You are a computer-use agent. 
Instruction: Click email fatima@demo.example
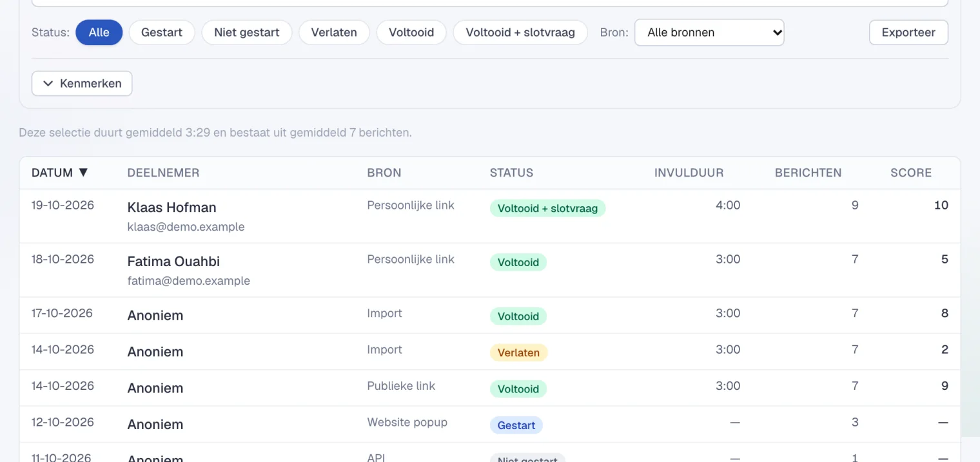pyautogui.click(x=189, y=281)
